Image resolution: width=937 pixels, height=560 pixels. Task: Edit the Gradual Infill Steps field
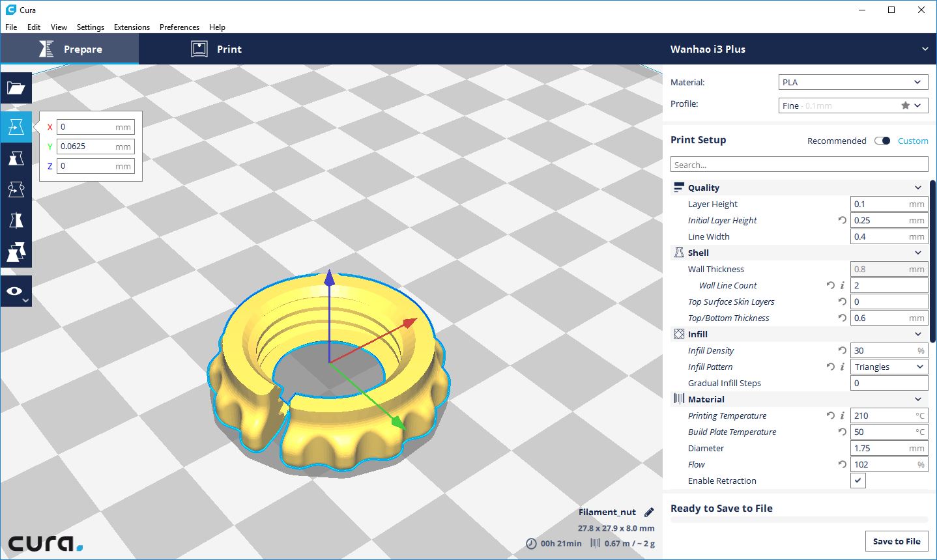[889, 383]
